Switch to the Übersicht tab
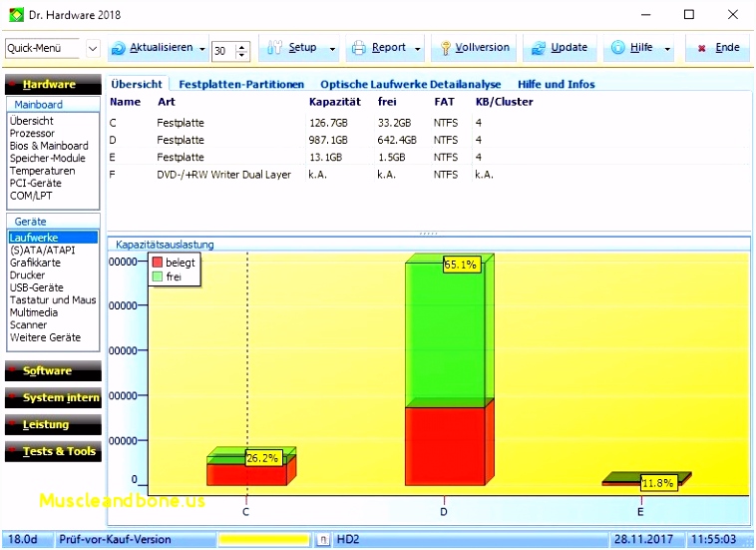756x550 pixels. (137, 84)
